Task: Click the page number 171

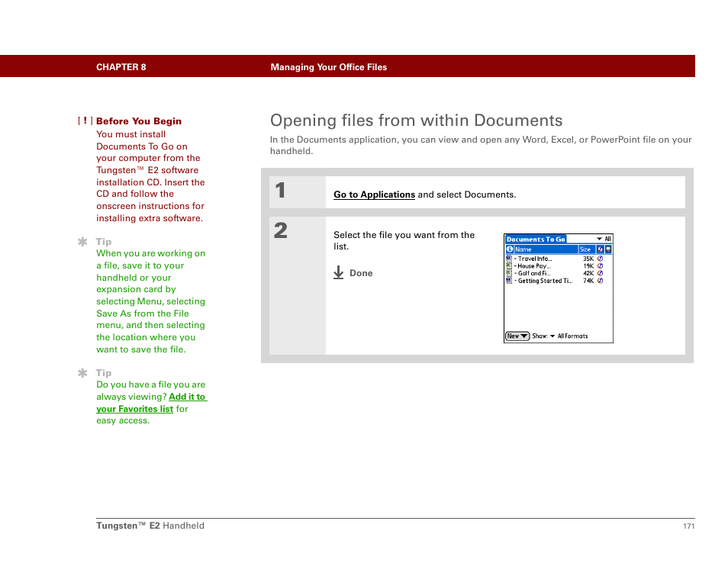Action: click(688, 526)
